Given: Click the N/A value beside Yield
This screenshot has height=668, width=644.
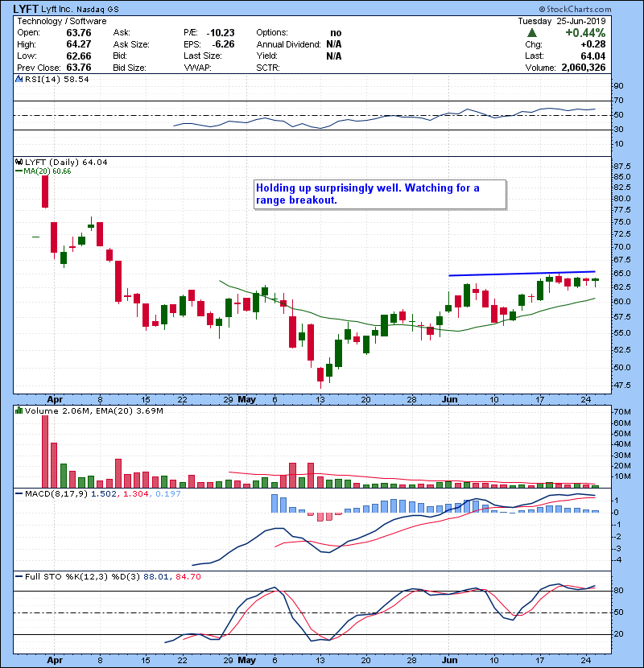Looking at the screenshot, I should pyautogui.click(x=334, y=56).
